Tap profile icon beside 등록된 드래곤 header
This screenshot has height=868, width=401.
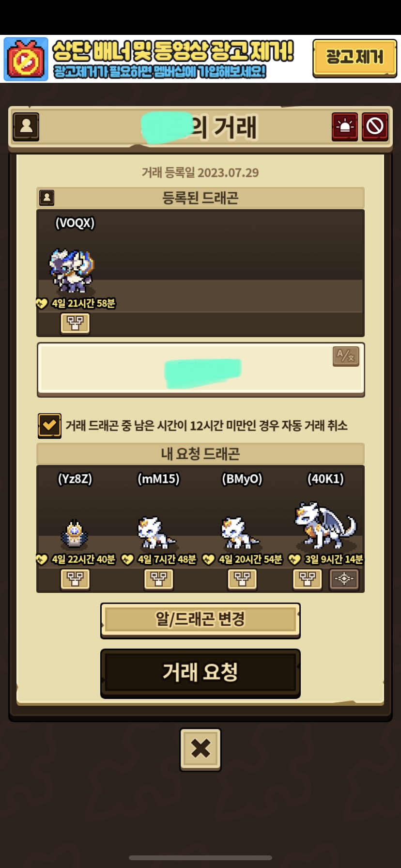[46, 198]
